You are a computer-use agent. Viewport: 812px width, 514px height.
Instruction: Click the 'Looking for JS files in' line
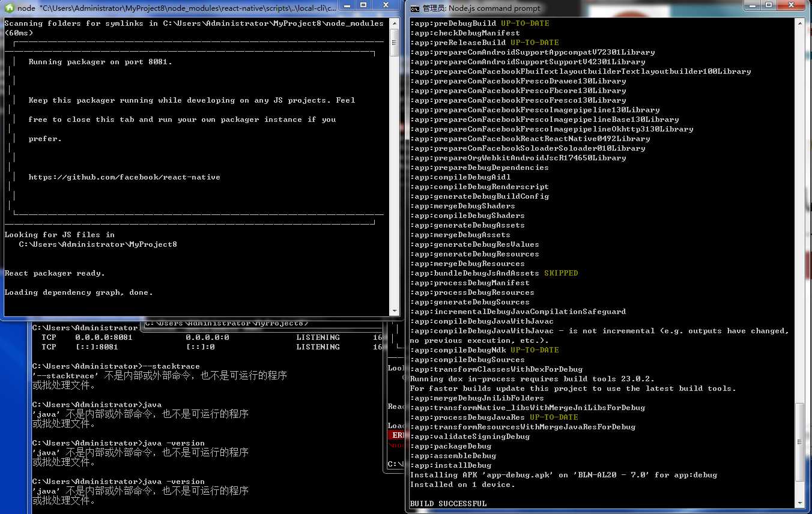tap(59, 235)
